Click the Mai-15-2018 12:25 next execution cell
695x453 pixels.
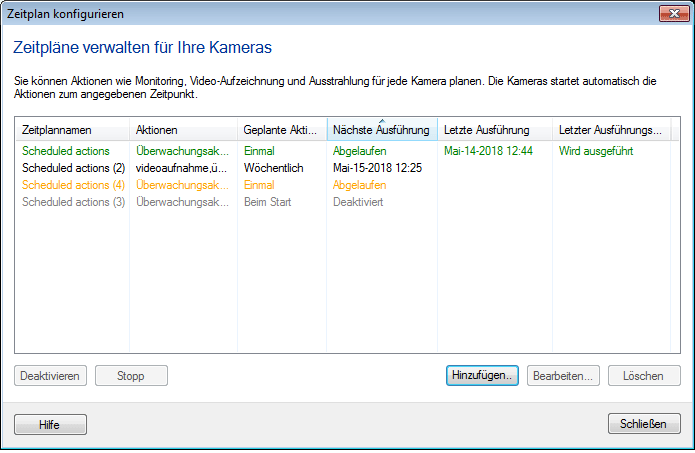point(377,168)
